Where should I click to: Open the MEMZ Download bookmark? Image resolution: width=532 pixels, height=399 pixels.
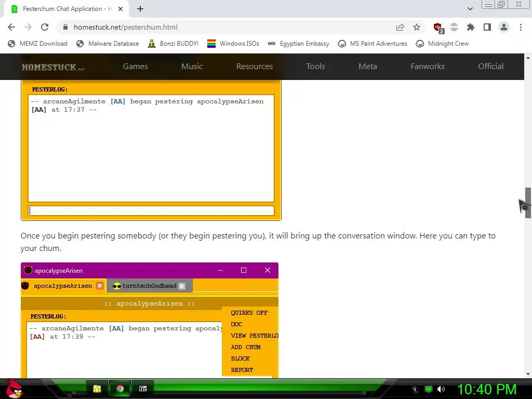click(37, 44)
